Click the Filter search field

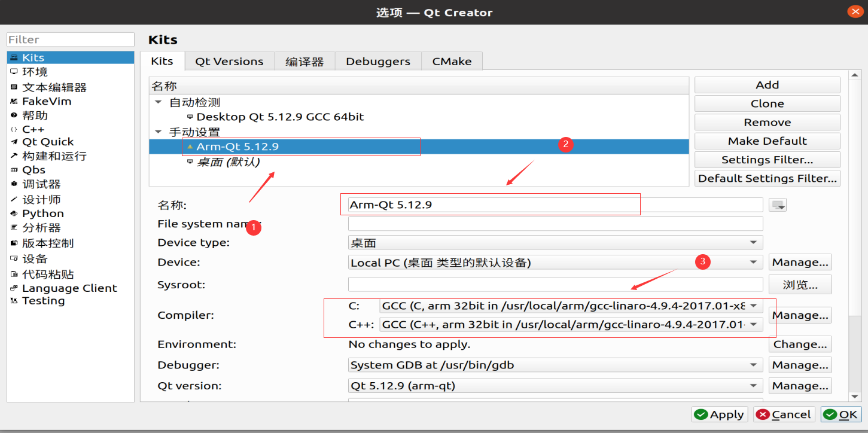71,39
